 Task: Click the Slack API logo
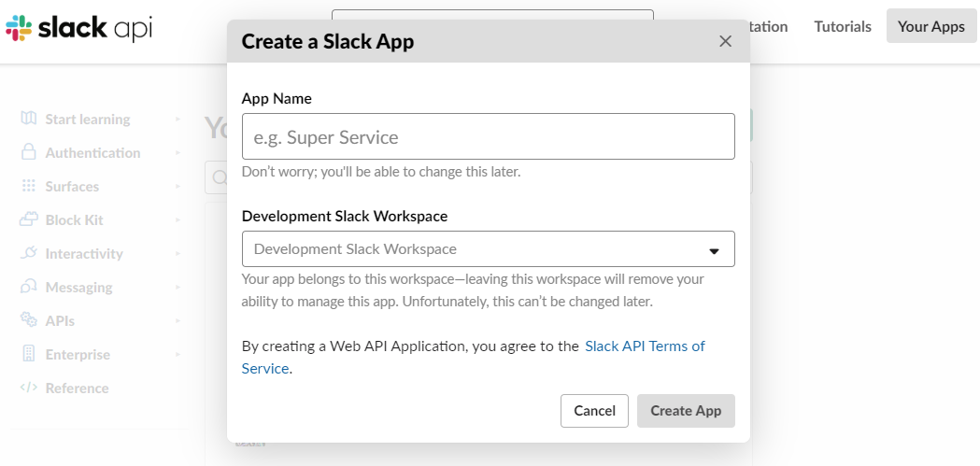78,28
